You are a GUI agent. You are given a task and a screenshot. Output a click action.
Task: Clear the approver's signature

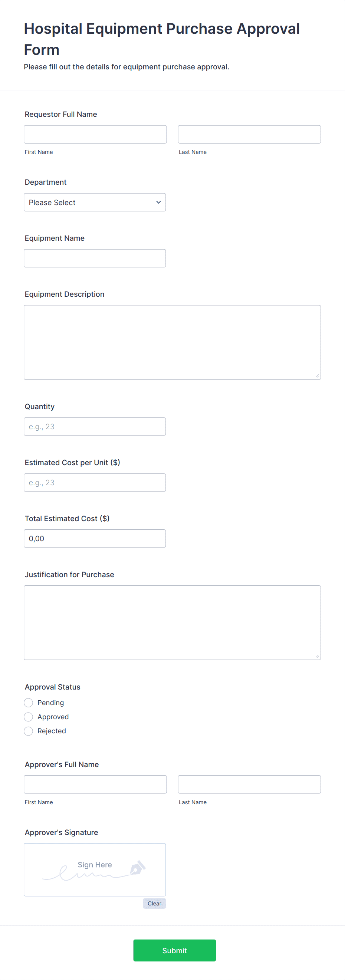click(x=154, y=903)
